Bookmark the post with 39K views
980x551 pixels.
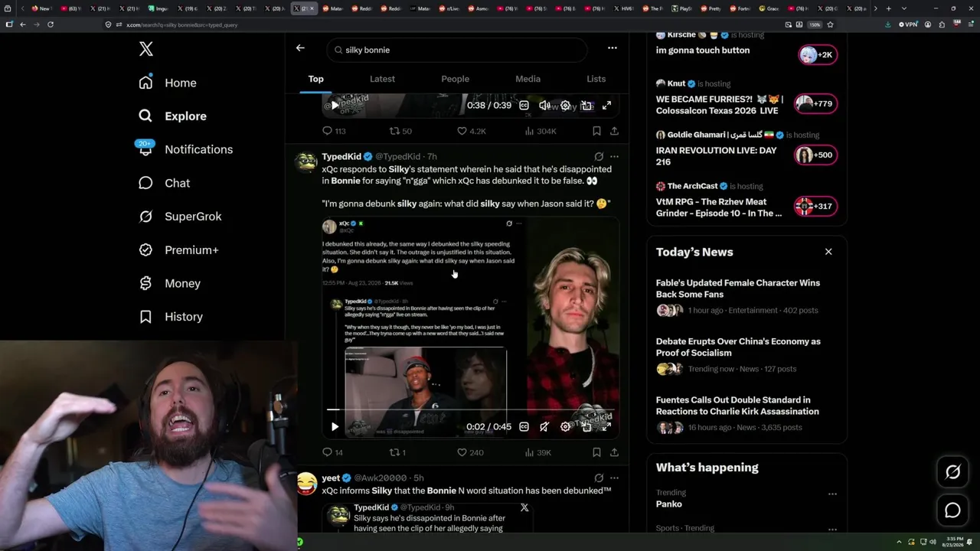click(x=596, y=452)
